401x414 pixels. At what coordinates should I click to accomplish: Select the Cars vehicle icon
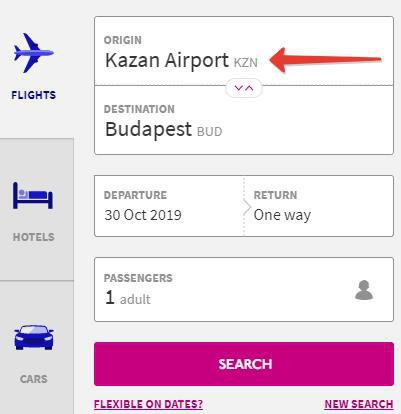pos(34,337)
